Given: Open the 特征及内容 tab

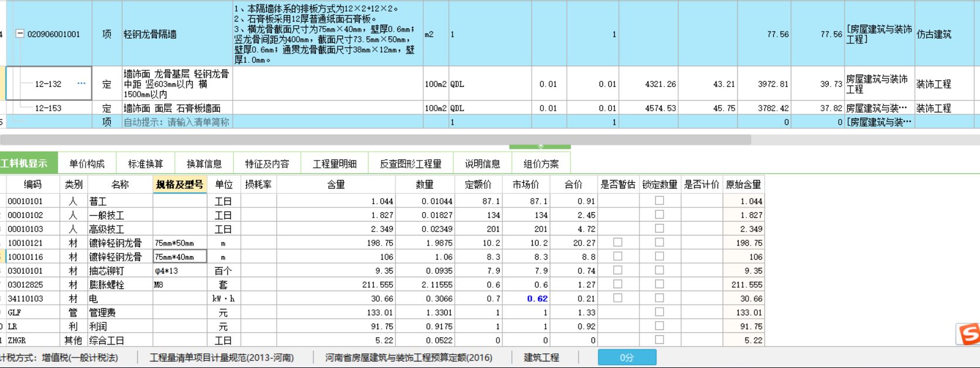Looking at the screenshot, I should pyautogui.click(x=267, y=164).
